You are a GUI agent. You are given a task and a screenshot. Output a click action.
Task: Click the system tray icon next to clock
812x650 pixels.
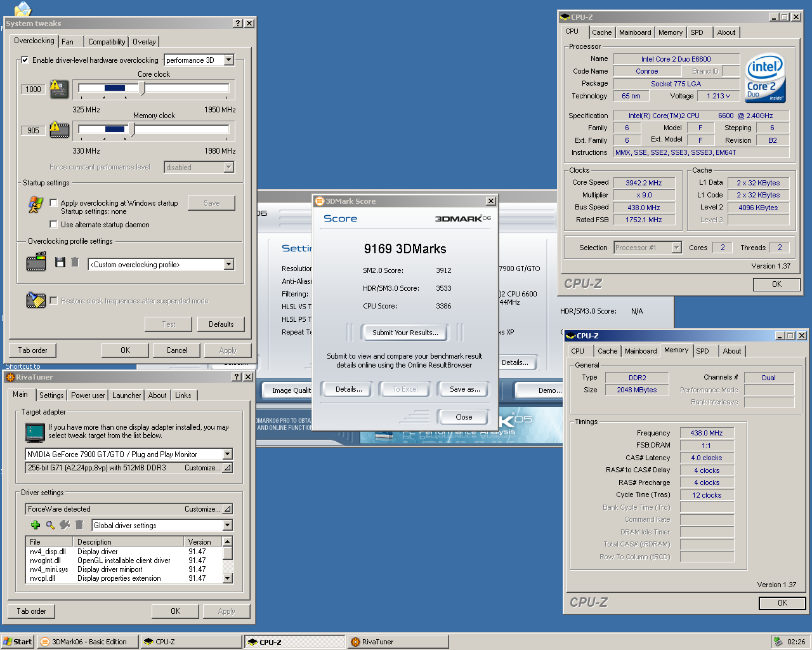[x=777, y=642]
